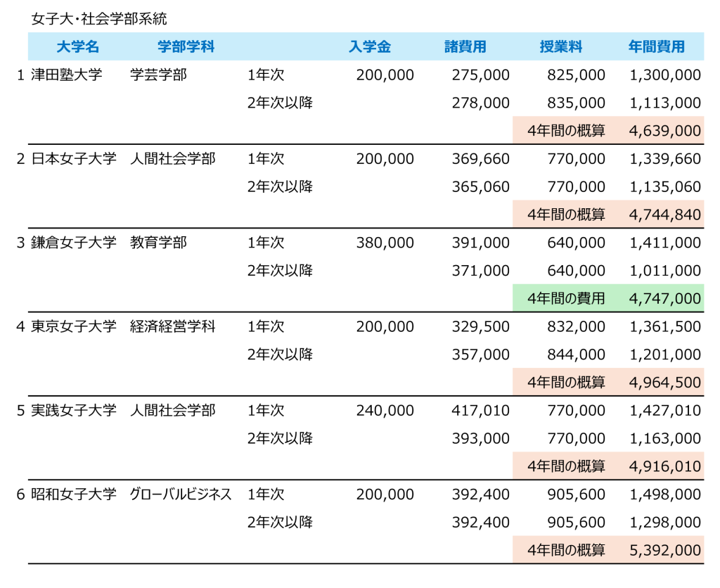The image size is (720, 588).
Task: Click the 1,113,000 annual cost
Action: tap(665, 103)
